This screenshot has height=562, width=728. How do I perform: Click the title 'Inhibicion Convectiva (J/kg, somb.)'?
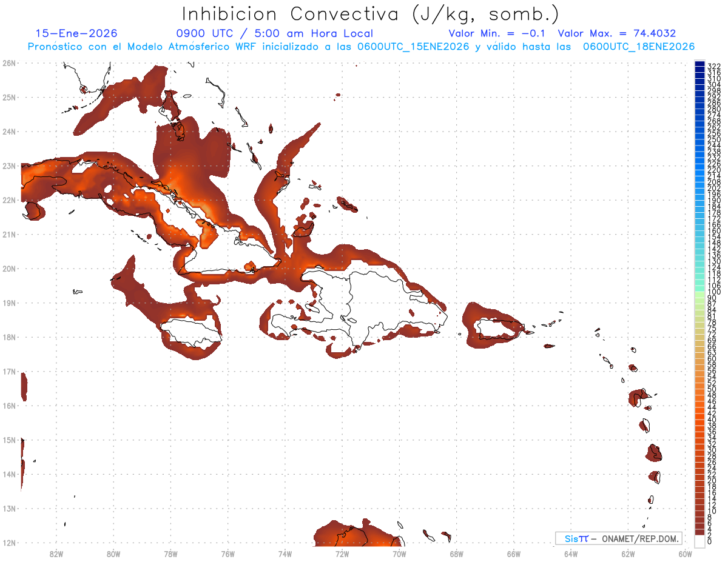point(370,15)
